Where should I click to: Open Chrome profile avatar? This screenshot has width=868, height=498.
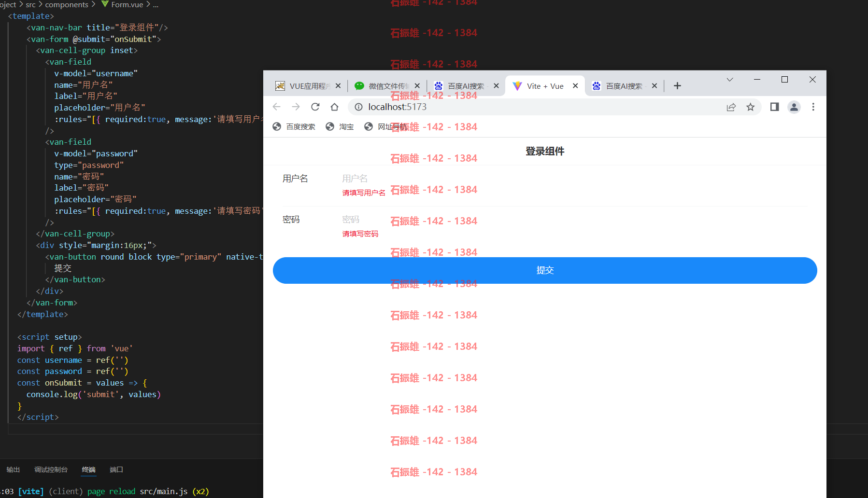point(794,107)
